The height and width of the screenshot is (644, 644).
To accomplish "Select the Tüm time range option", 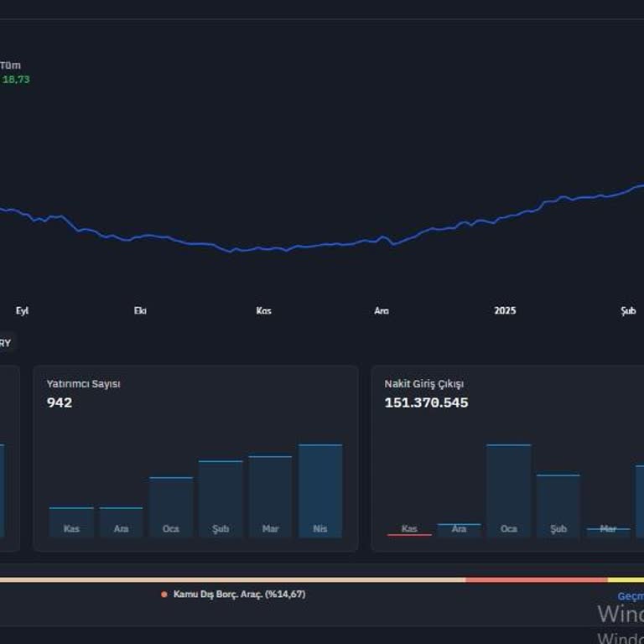I will click(11, 65).
